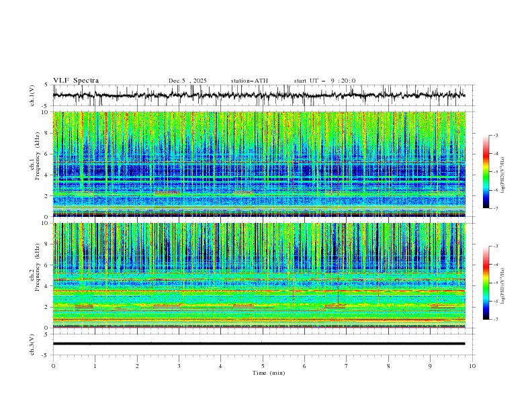532x411 pixels.
Task: Click the "8" kHz tick on ch.1 frequency axis
Action: coord(48,133)
